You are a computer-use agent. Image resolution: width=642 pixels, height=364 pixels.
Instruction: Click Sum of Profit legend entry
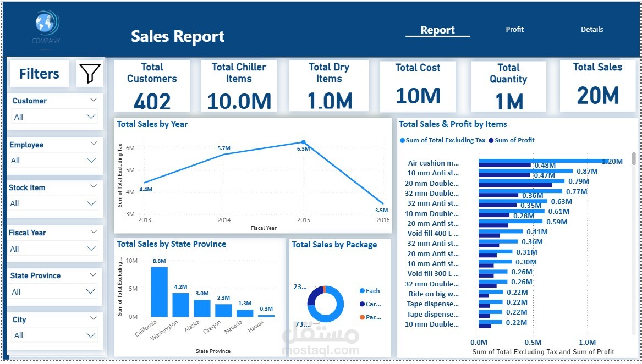tap(512, 140)
